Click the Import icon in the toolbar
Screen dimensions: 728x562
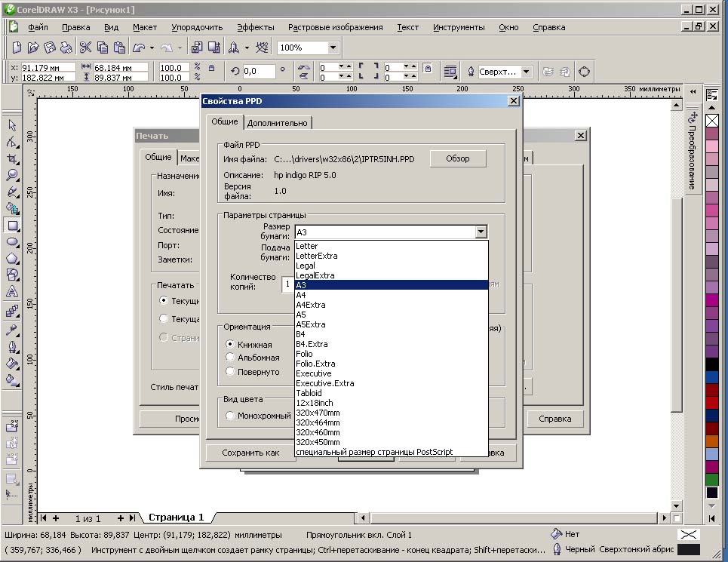[x=197, y=48]
